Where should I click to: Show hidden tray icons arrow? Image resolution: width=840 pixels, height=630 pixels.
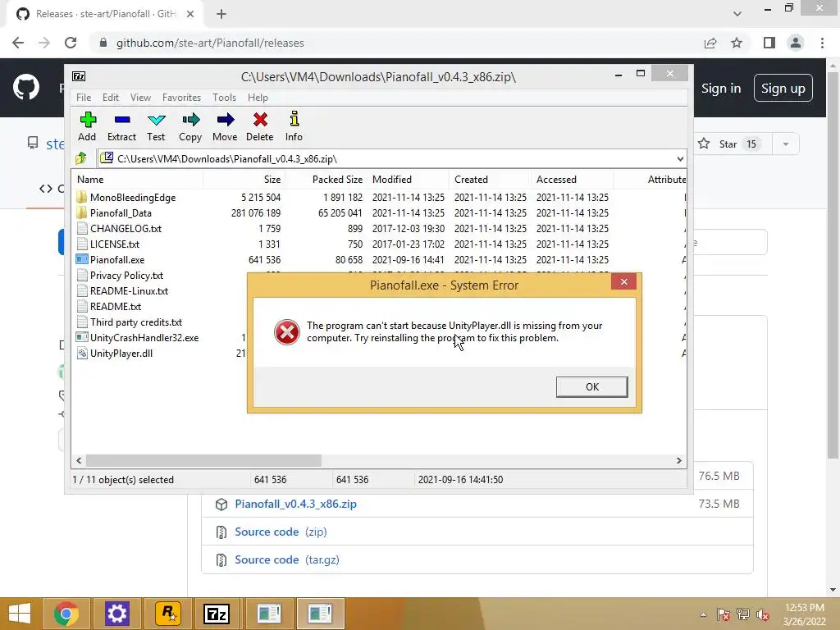[x=703, y=614]
